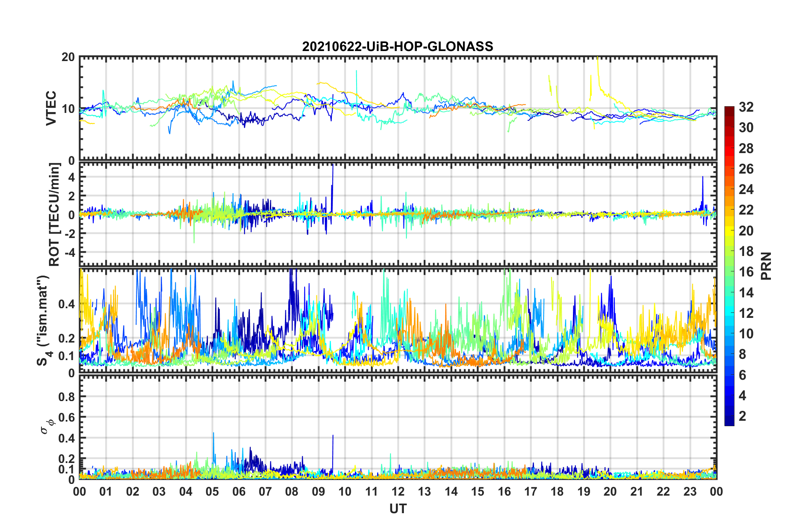Click the UT axis tick label 01
The image size is (796, 532).
(106, 491)
